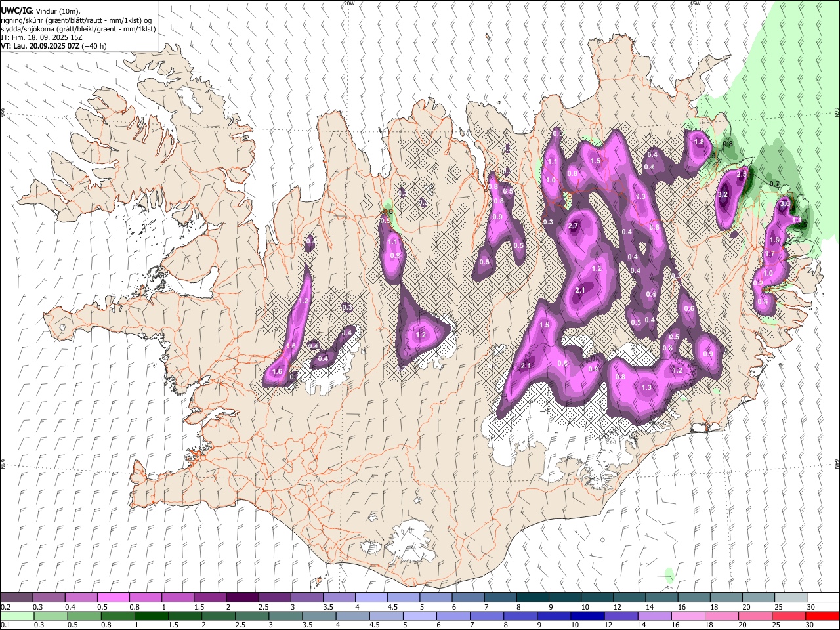840x630 pixels.
Task: Click lower legend pale green swatch at 0.1
Action: [17, 616]
